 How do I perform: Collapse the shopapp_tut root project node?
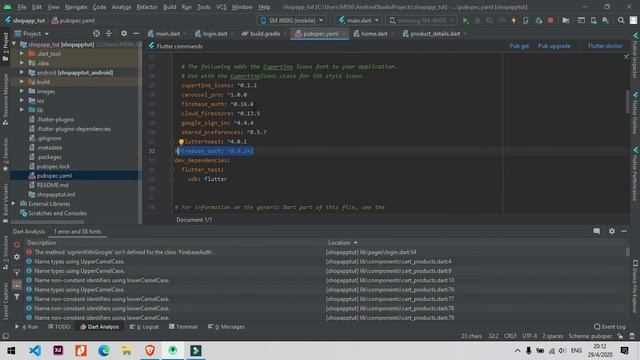[13, 44]
